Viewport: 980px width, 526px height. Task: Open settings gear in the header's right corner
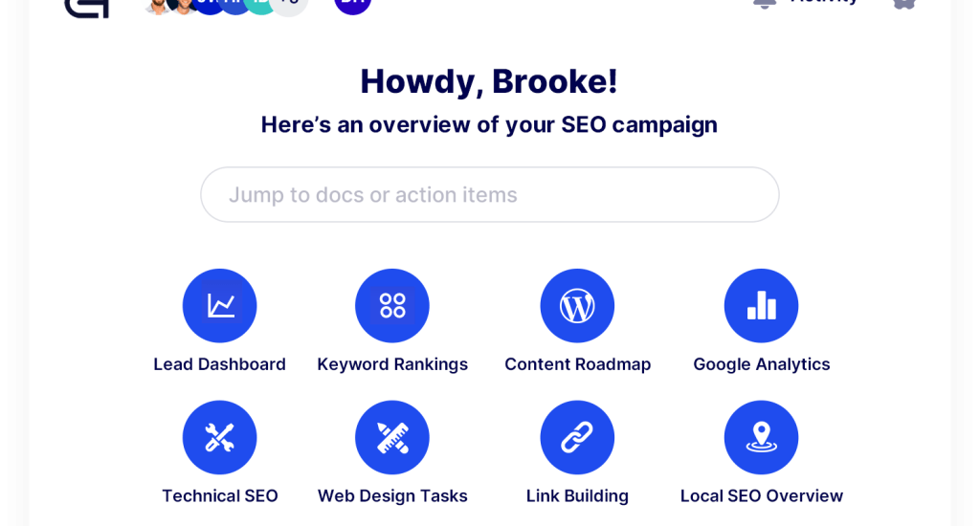903,3
